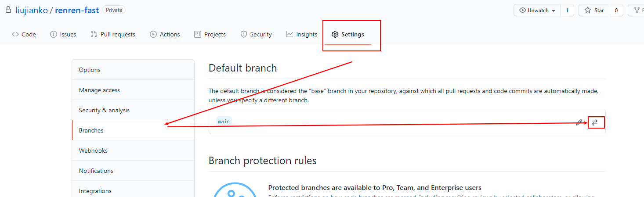The image size is (644, 197).
Task: Click the Issues circle icon
Action: (54, 34)
